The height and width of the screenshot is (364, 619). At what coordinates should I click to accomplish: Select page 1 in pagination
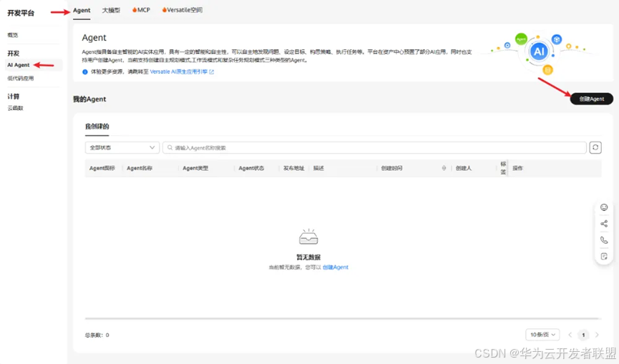[x=583, y=335]
